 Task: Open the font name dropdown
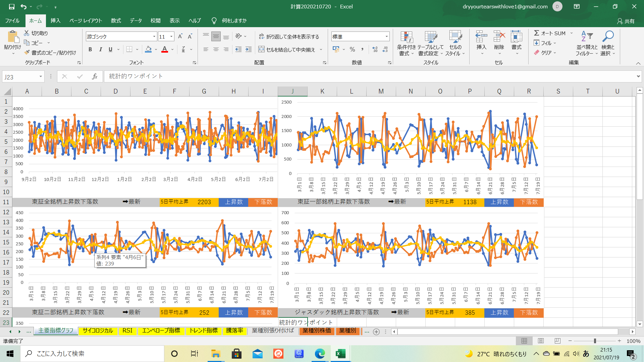pyautogui.click(x=154, y=37)
